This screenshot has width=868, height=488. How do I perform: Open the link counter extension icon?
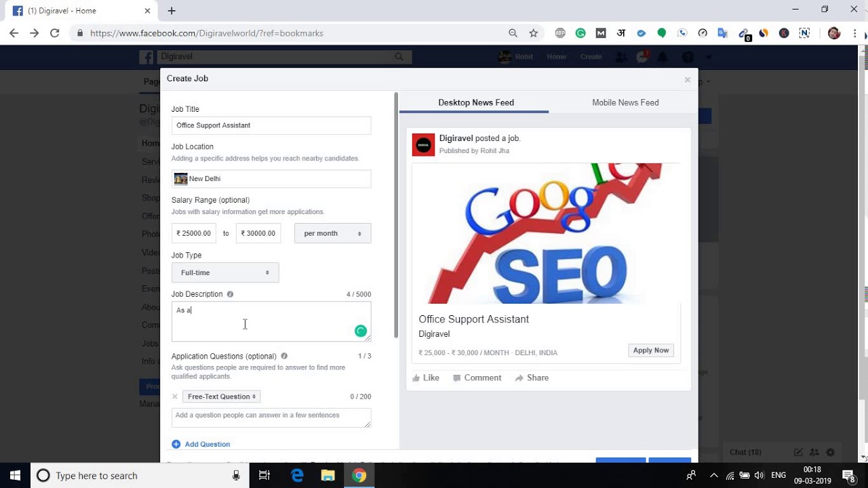(744, 34)
